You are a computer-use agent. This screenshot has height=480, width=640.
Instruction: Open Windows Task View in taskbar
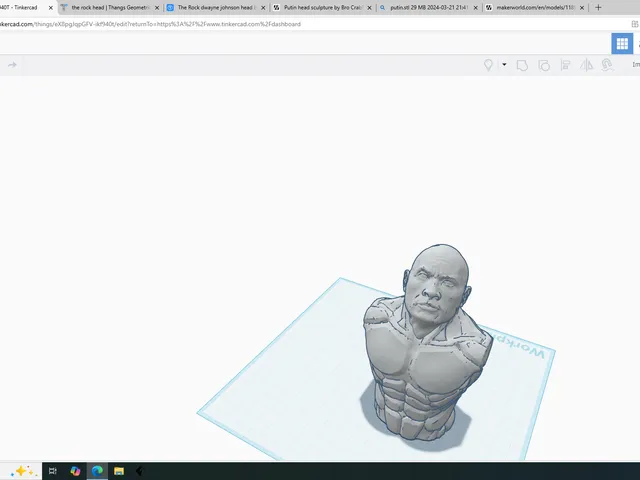pyautogui.click(x=53, y=471)
